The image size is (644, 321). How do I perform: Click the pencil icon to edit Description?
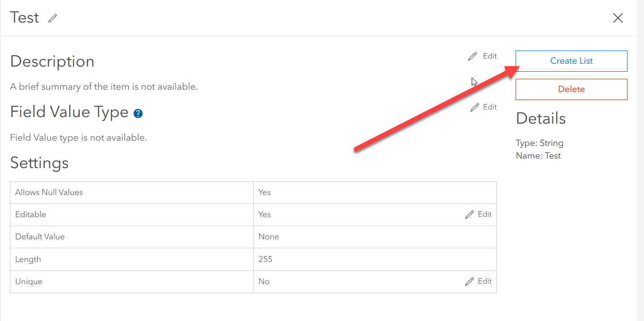(473, 57)
